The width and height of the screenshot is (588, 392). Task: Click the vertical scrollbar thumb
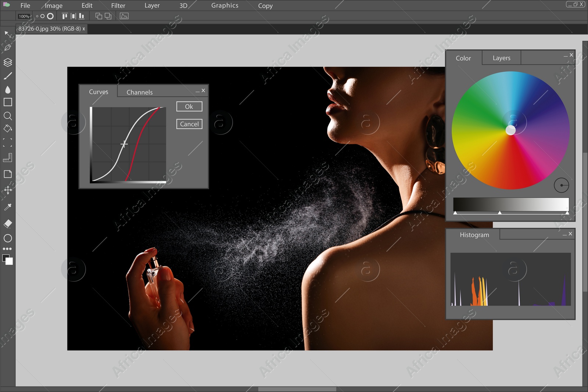click(x=585, y=222)
